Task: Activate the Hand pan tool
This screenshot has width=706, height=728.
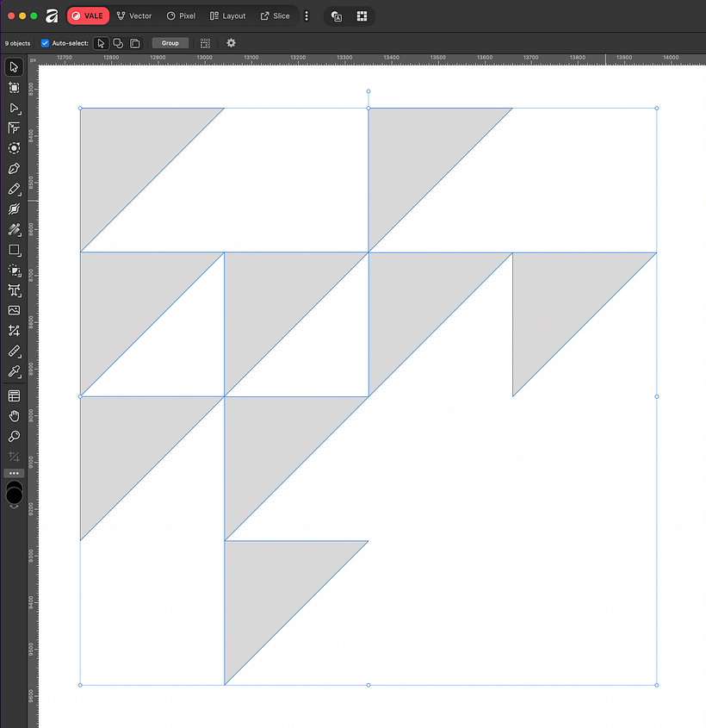Action: (x=14, y=416)
